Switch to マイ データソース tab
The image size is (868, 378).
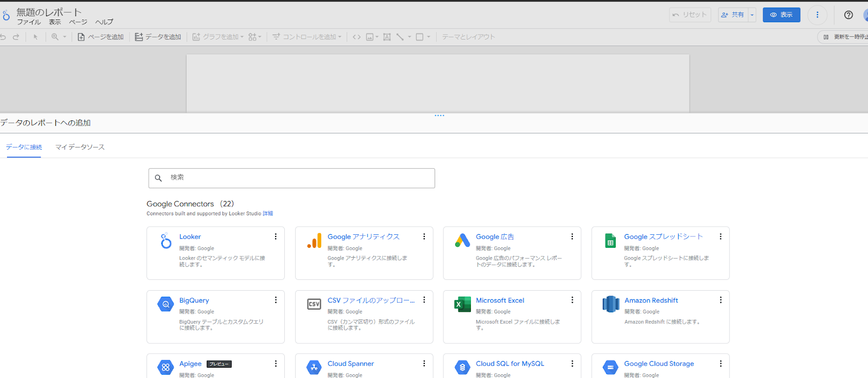click(x=80, y=147)
